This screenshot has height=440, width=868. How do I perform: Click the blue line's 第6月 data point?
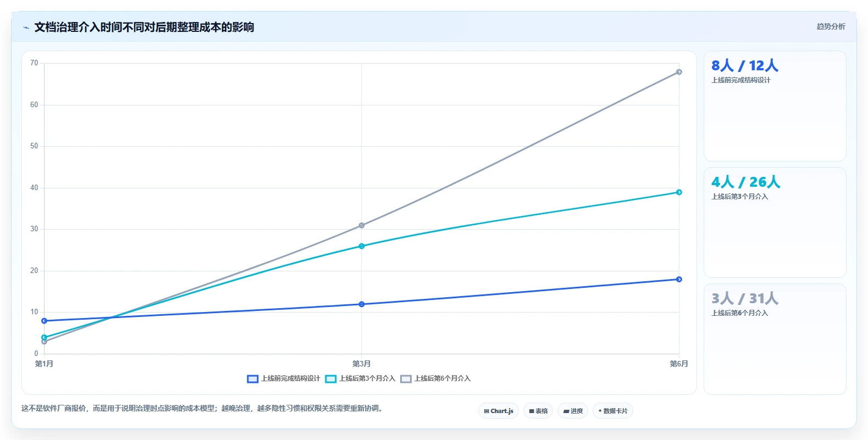679,279
